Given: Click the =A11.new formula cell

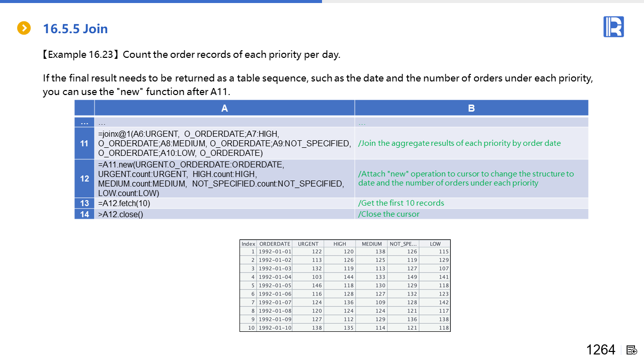Looking at the screenshot, I should (224, 178).
